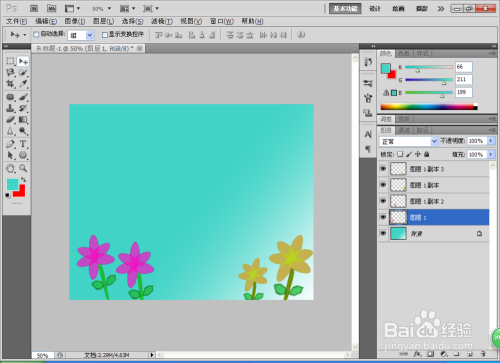Select the Dodge tool
The width and height of the screenshot is (500, 363).
click(23, 131)
